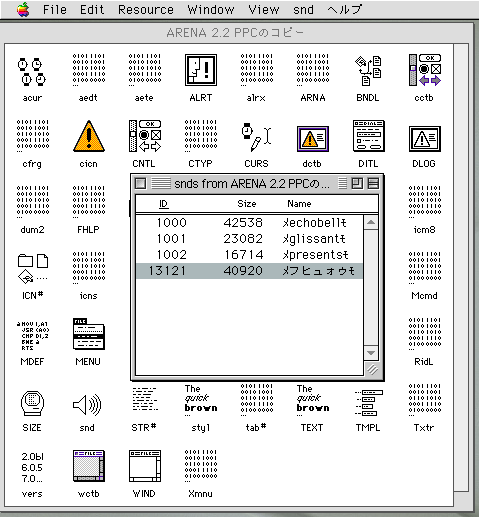
Task: Select the WIND window resource icon
Action: click(x=145, y=466)
